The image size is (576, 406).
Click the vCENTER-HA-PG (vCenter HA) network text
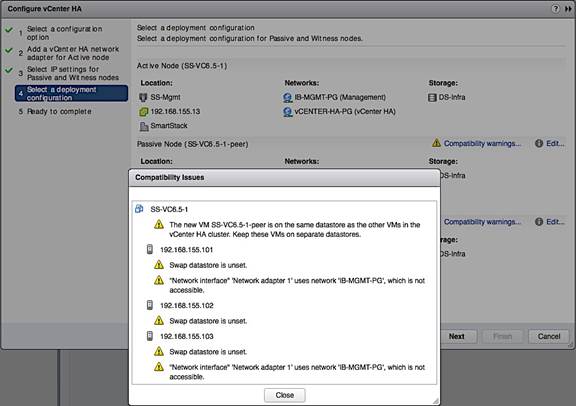(345, 111)
